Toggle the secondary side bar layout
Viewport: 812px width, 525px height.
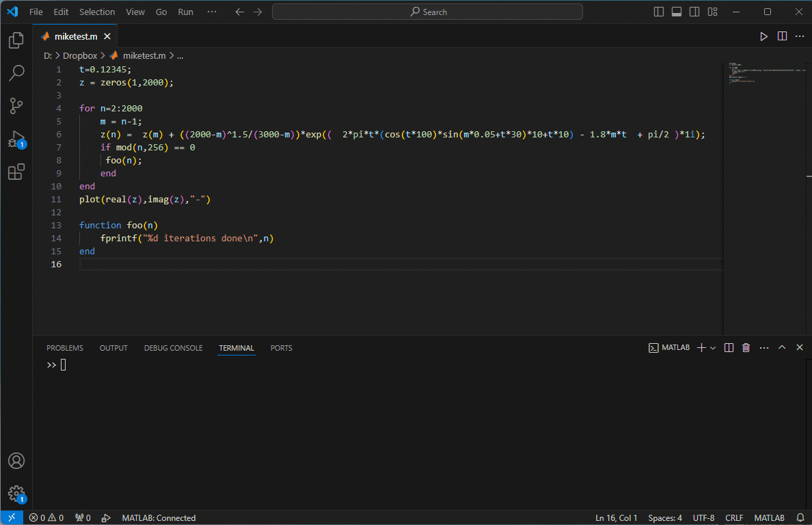[x=694, y=12]
